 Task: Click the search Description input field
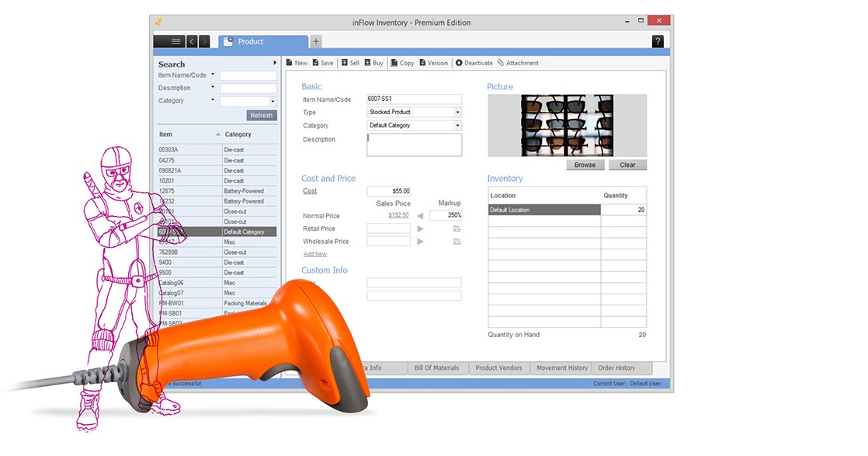248,88
